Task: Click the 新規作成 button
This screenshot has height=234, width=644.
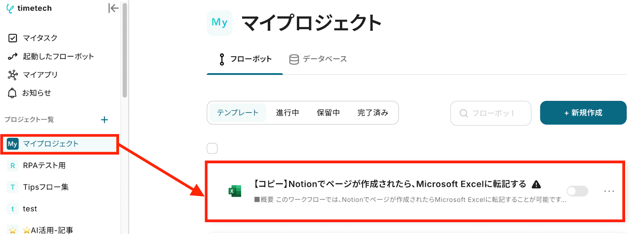Action: tap(583, 113)
